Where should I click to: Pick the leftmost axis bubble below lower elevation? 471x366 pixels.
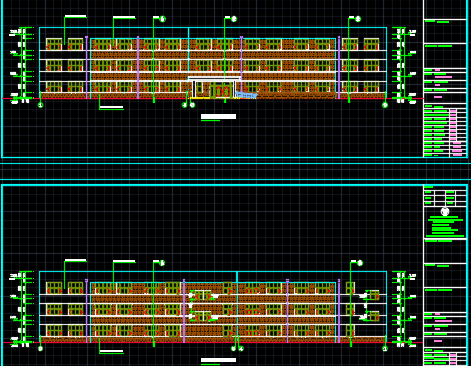tap(41, 349)
